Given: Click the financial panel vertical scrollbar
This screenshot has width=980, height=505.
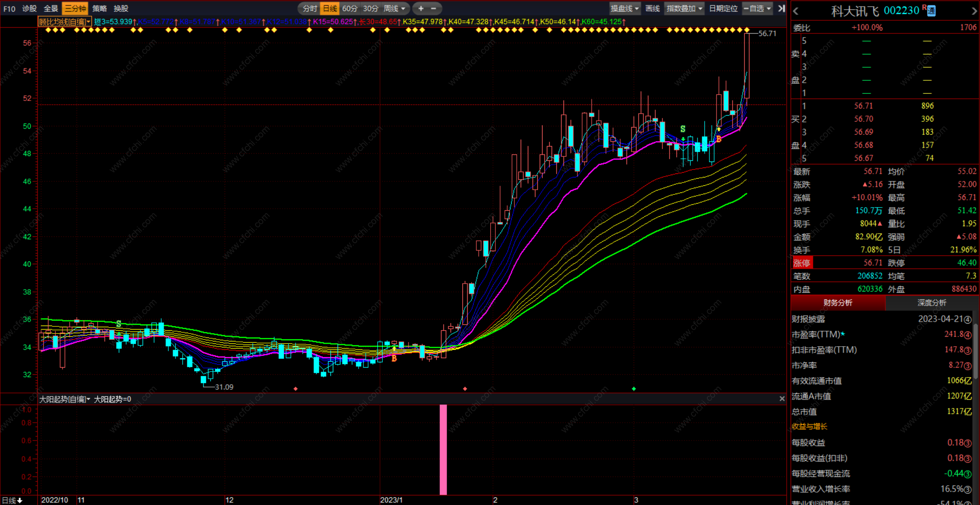Looking at the screenshot, I should (976, 351).
